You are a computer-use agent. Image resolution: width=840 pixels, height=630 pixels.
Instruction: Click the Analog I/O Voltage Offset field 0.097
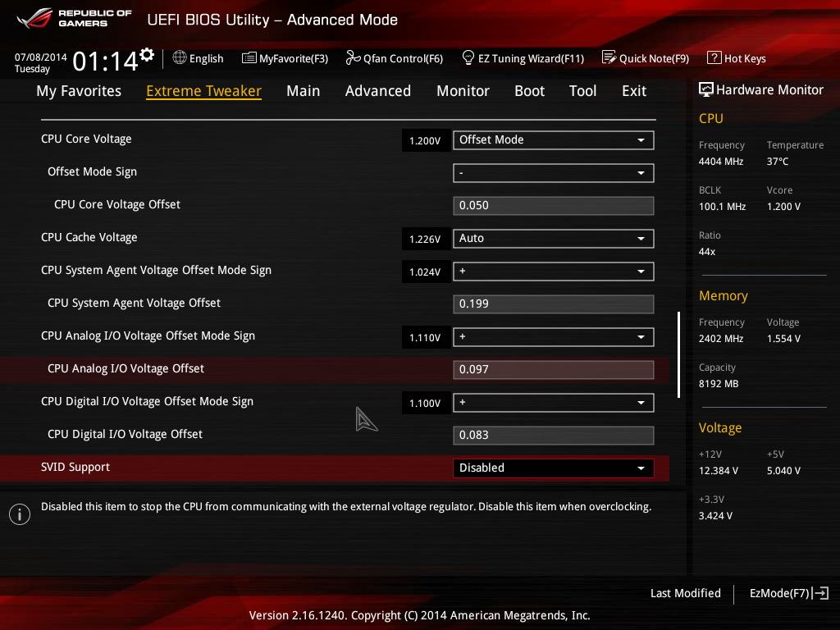coord(554,370)
